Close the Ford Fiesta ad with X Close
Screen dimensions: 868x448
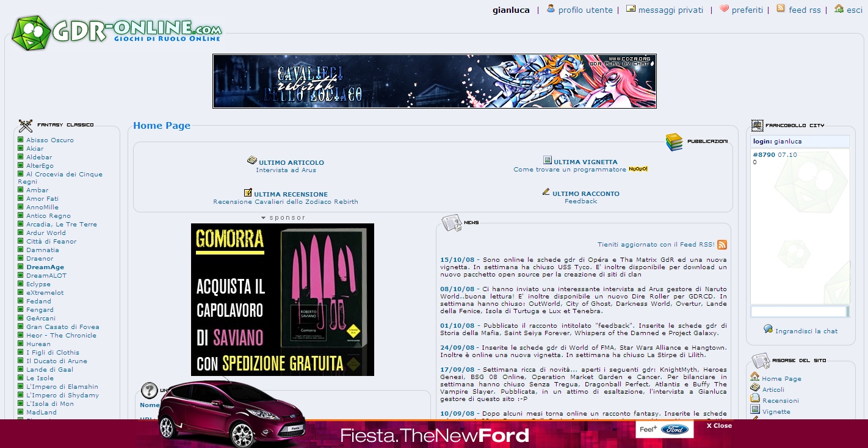(719, 426)
